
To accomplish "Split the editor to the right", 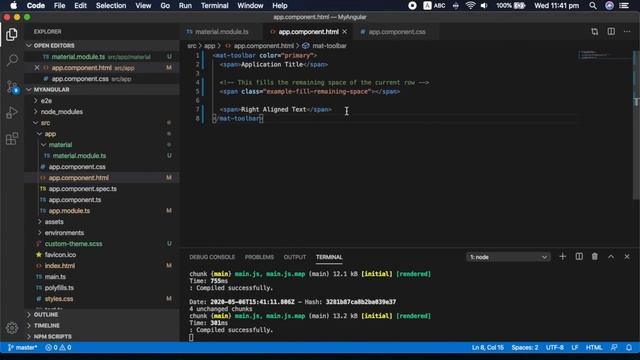I will 611,31.
